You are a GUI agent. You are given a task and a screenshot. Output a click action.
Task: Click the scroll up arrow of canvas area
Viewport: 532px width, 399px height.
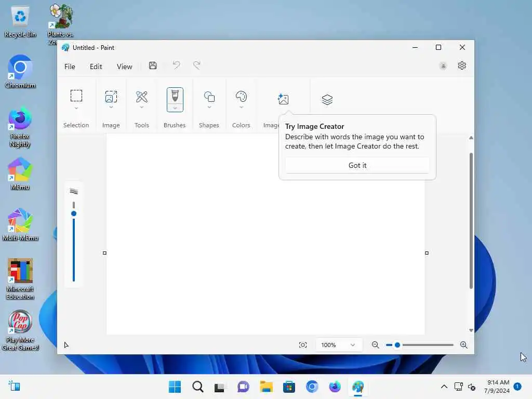[471, 138]
